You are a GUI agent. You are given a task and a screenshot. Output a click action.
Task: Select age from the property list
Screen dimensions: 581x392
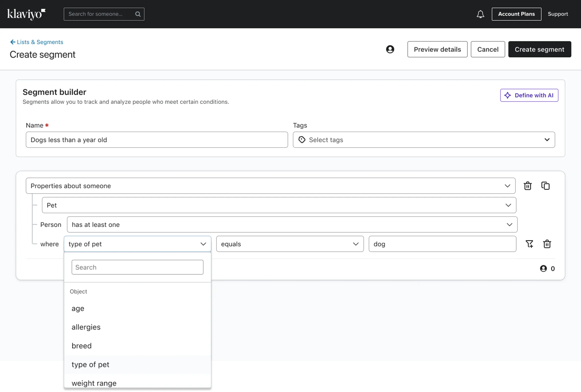tap(78, 308)
